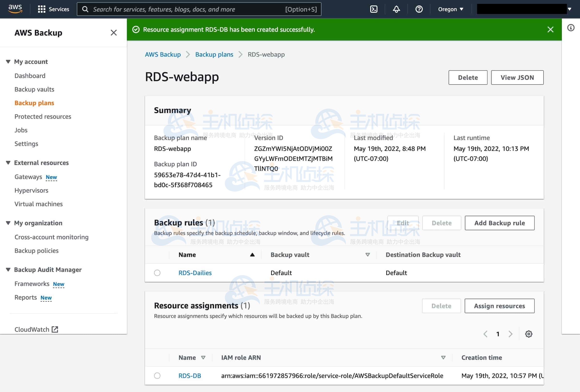Open Protected resources in sidebar
Screen dimensions: 580x392
click(43, 116)
